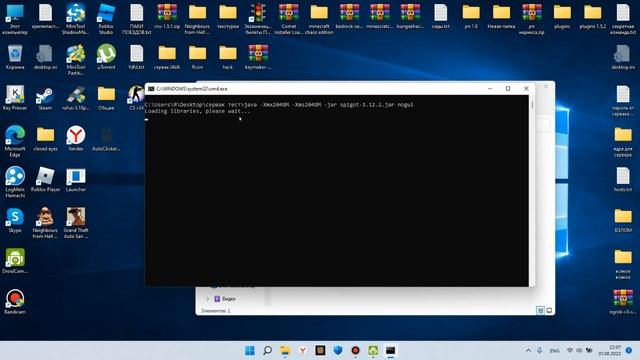
Task: Open the cru-1.5.1.zip archive icon
Action: coord(167,16)
